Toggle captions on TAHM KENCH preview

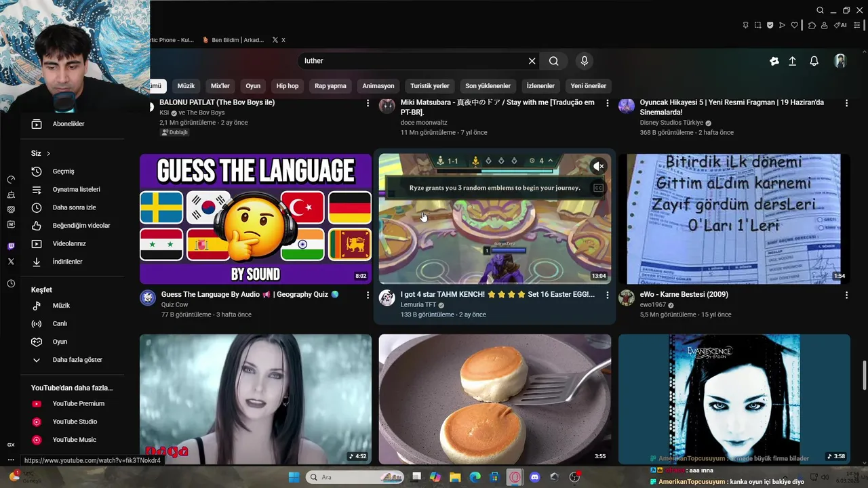point(598,188)
